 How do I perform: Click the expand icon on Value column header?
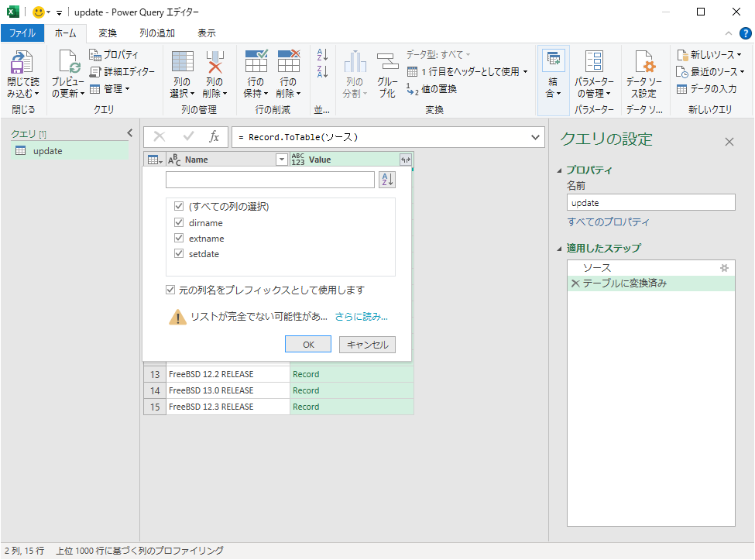point(406,160)
